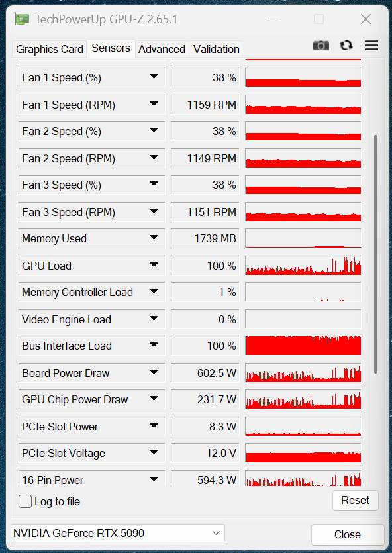
Task: Open the Fan 1 Speed (%) dropdown arrow
Action: 154,77
